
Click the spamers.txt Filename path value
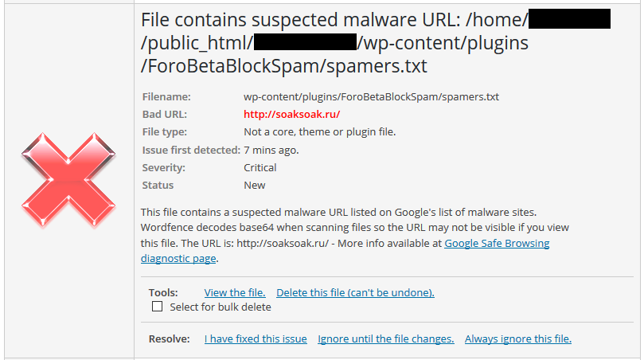371,97
